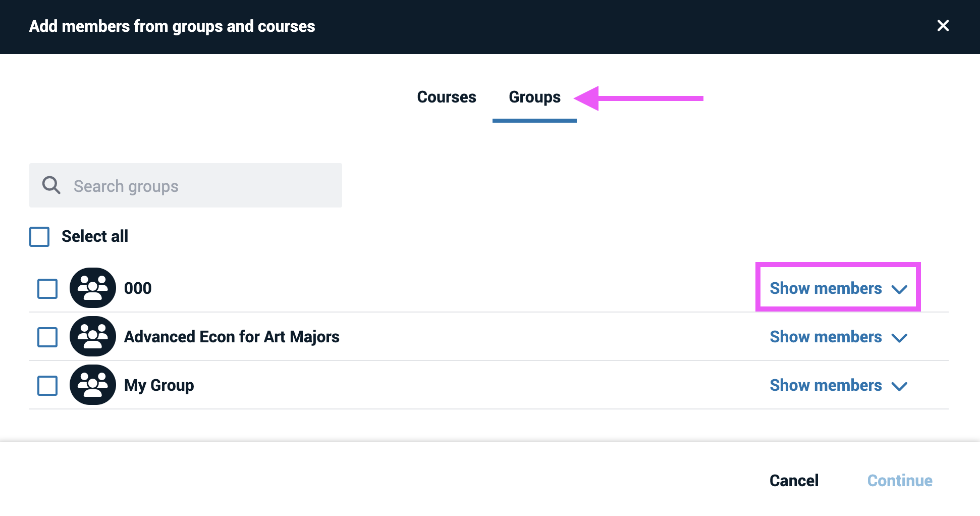
Task: Check the Select all checkbox
Action: [39, 236]
